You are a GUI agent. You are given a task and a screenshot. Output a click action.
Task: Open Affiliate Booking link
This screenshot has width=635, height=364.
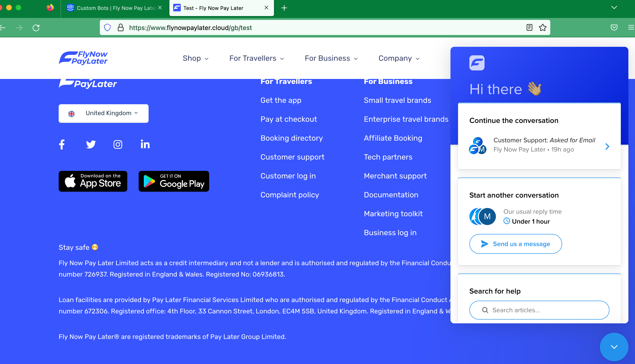tap(393, 138)
